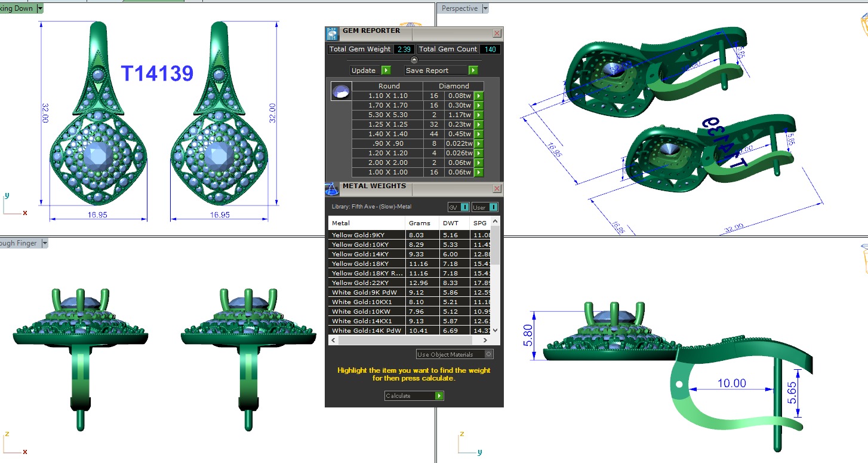Select the Perspective viewport title tab
868x463 pixels.
point(459,8)
